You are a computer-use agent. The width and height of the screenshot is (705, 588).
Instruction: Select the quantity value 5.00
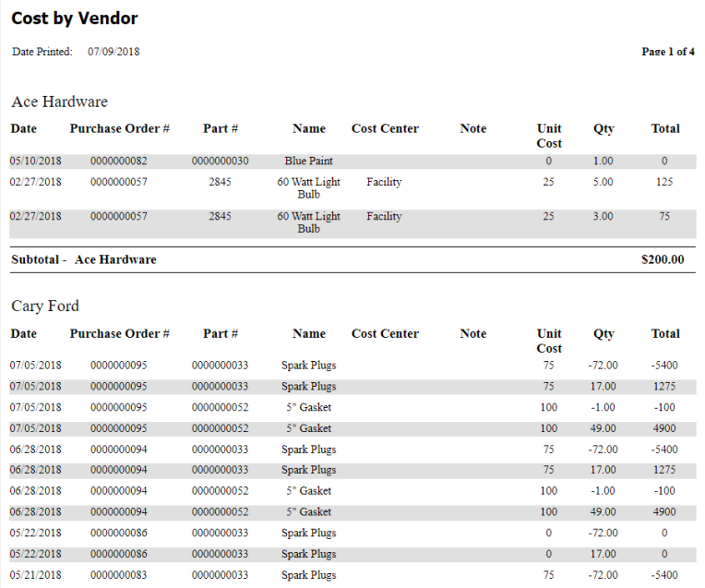coord(603,183)
